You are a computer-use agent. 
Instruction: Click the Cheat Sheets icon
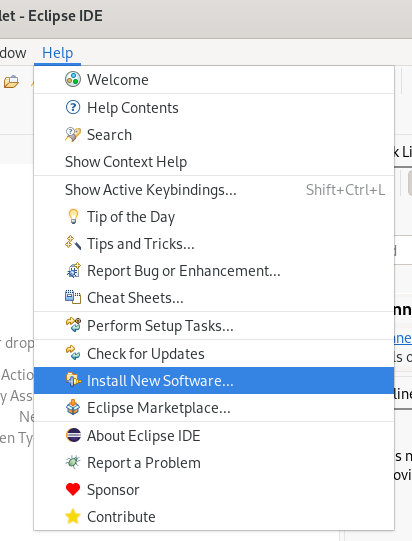click(73, 297)
